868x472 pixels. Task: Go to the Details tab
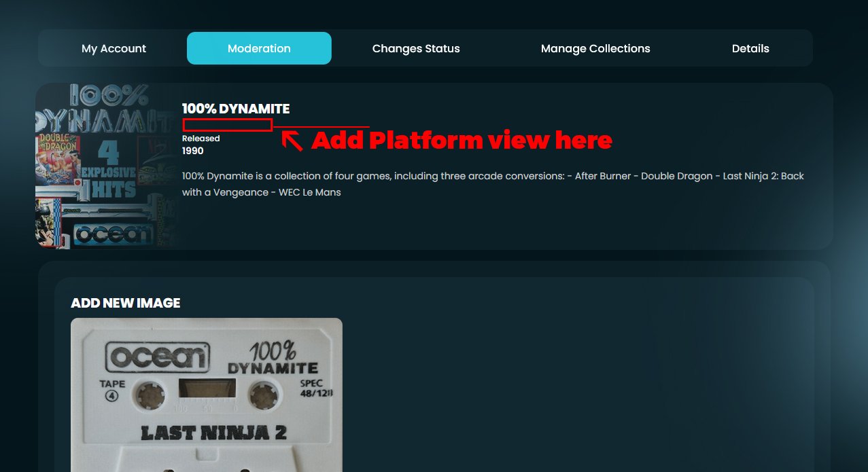[750, 48]
